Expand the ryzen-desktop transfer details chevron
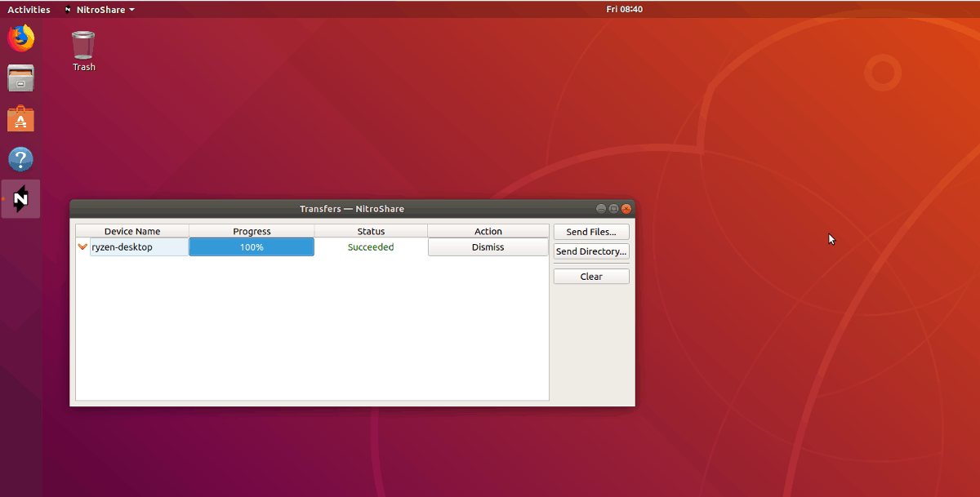 (x=82, y=246)
